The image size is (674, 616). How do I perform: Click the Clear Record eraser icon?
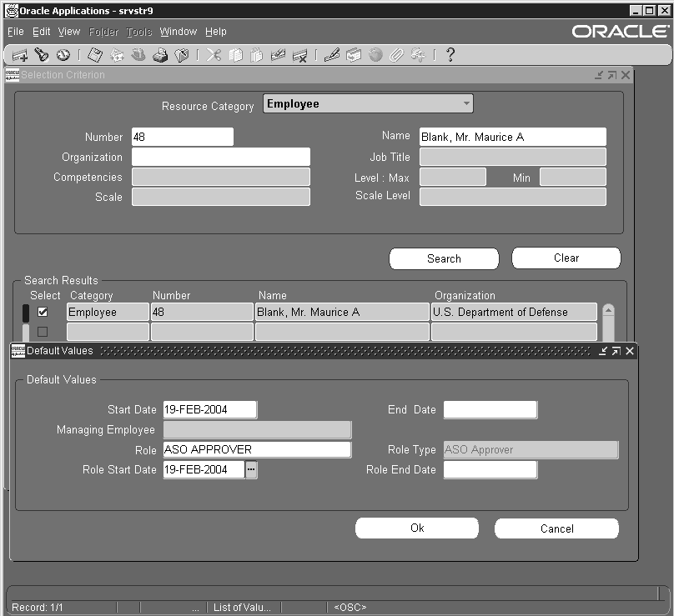[x=278, y=55]
